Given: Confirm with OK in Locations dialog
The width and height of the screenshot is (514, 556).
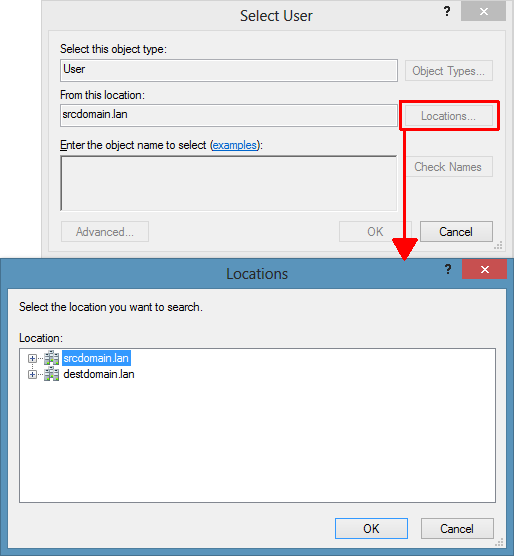Looking at the screenshot, I should [x=371, y=529].
